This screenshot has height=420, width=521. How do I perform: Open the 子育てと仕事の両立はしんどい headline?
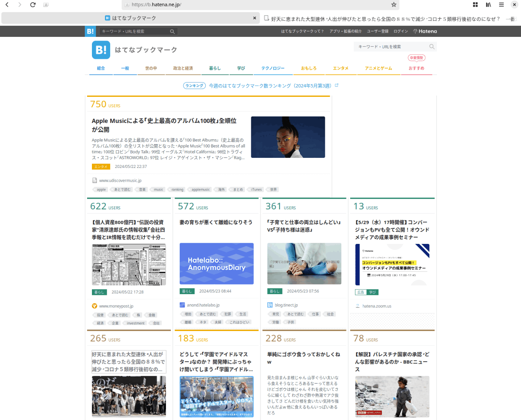[304, 226]
